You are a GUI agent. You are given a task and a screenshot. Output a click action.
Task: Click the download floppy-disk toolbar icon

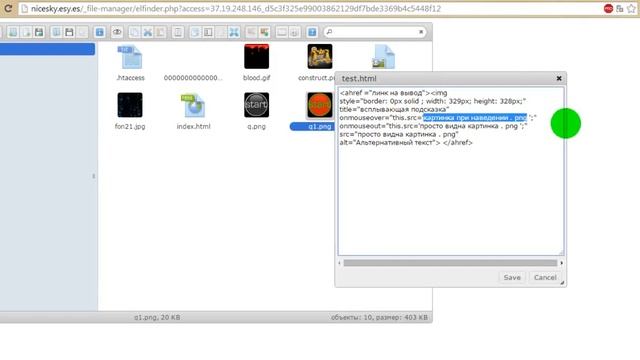pyautogui.click(x=69, y=32)
